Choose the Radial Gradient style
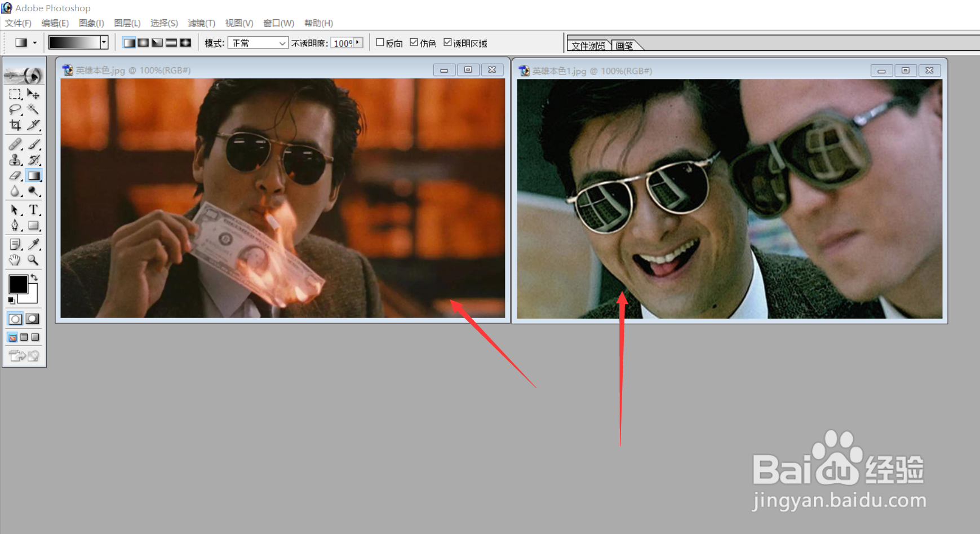980x534 pixels. click(143, 43)
